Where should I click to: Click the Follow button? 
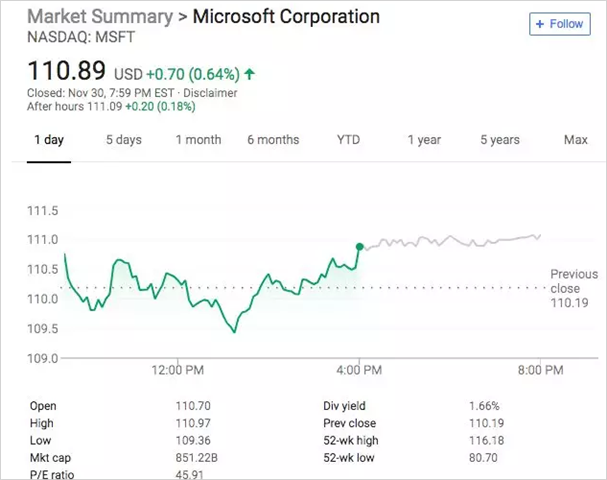560,24
